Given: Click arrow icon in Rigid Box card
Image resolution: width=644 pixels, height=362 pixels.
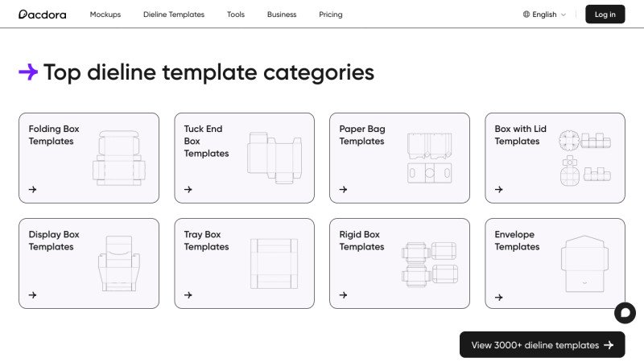Looking at the screenshot, I should (x=344, y=295).
